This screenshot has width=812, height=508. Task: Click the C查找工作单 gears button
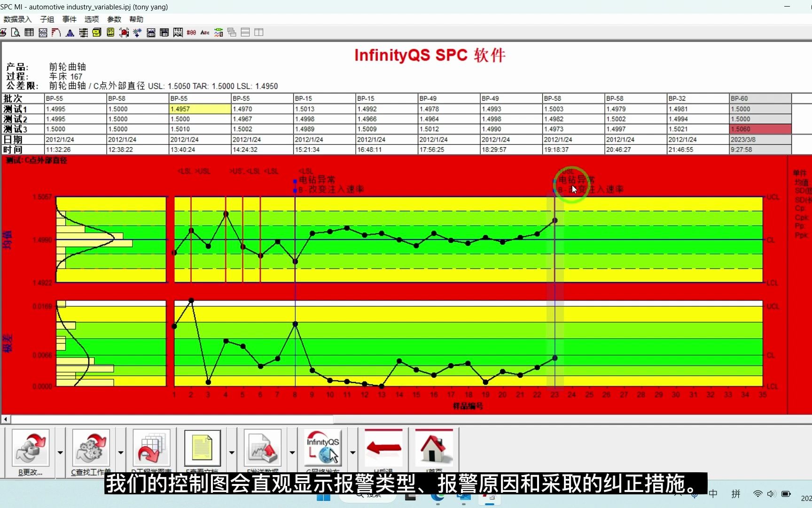pyautogui.click(x=91, y=452)
